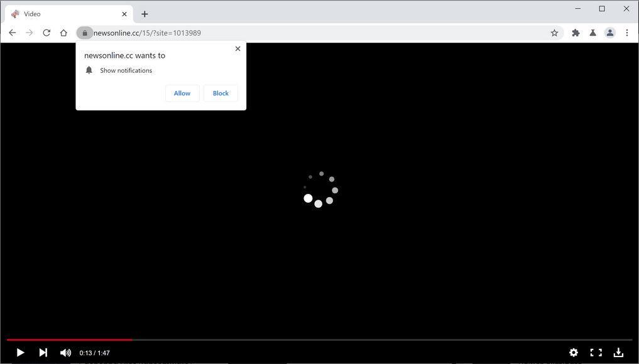Image resolution: width=639 pixels, height=364 pixels.
Task: Toggle playback by clicking the play control
Action: (x=19, y=352)
